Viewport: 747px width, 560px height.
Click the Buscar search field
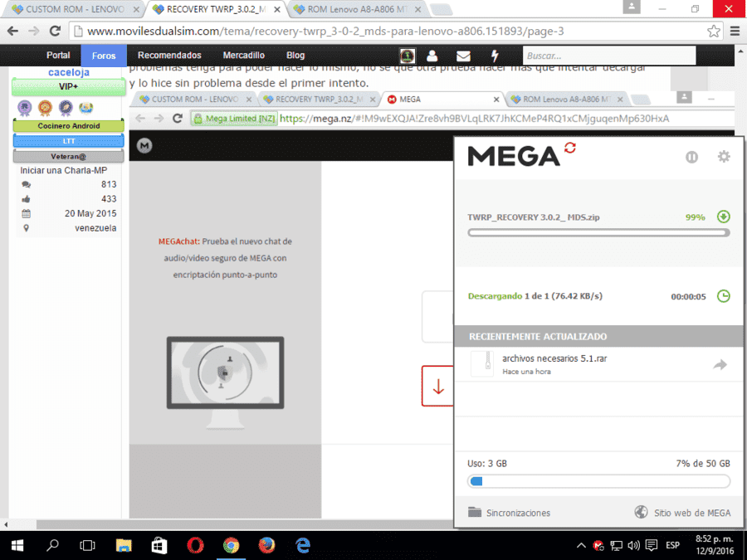click(609, 56)
